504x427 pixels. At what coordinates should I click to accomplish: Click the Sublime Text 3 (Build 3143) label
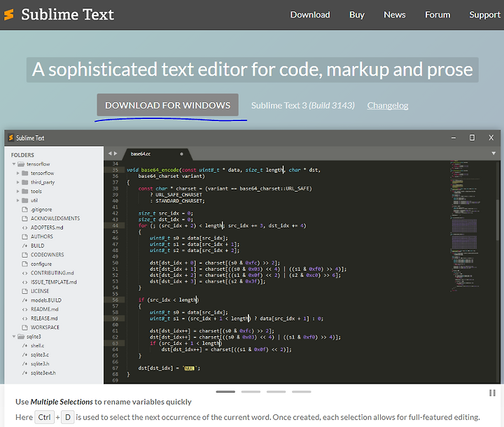click(x=303, y=106)
